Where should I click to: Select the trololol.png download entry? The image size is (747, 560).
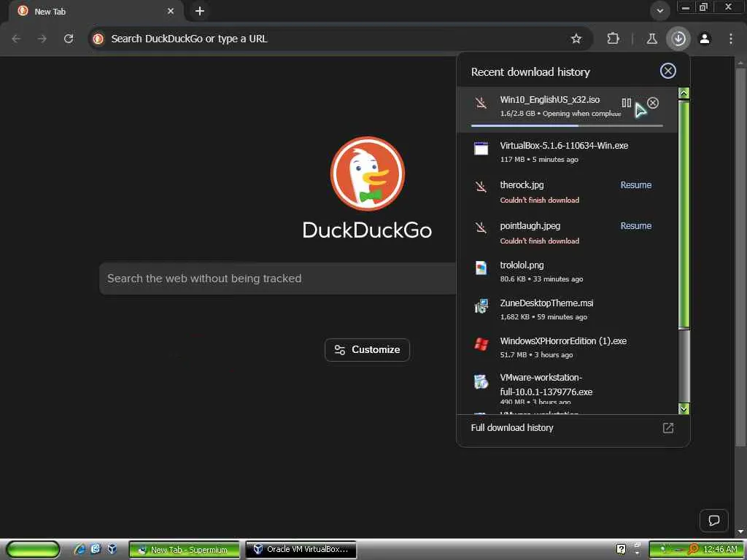[x=567, y=271]
